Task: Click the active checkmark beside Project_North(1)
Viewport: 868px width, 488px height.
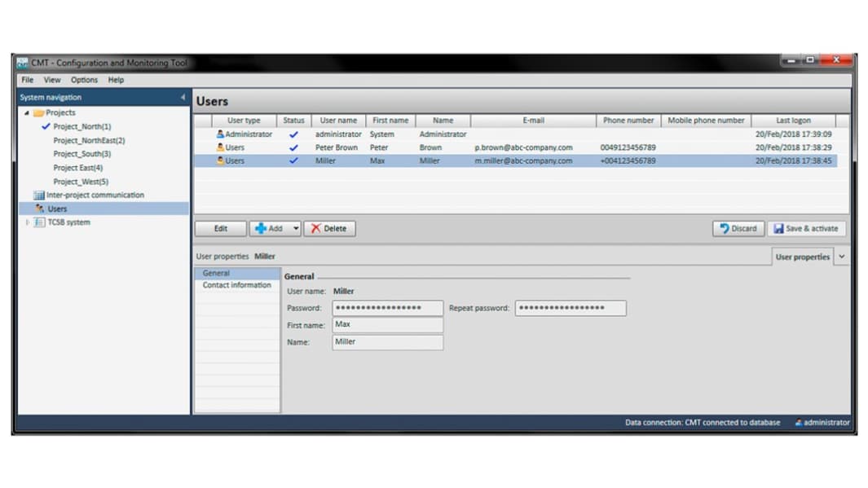Action: [x=46, y=127]
